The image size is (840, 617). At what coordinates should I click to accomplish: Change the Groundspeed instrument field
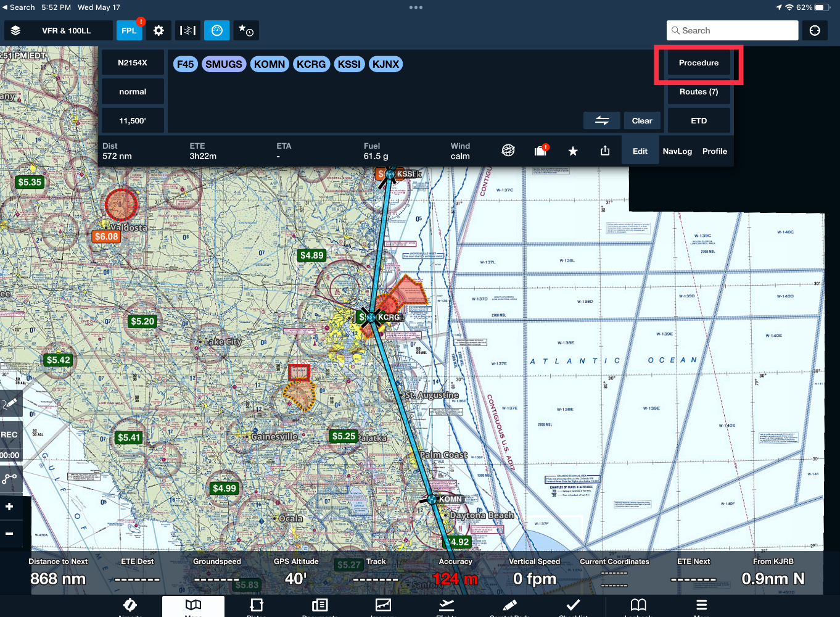point(217,573)
